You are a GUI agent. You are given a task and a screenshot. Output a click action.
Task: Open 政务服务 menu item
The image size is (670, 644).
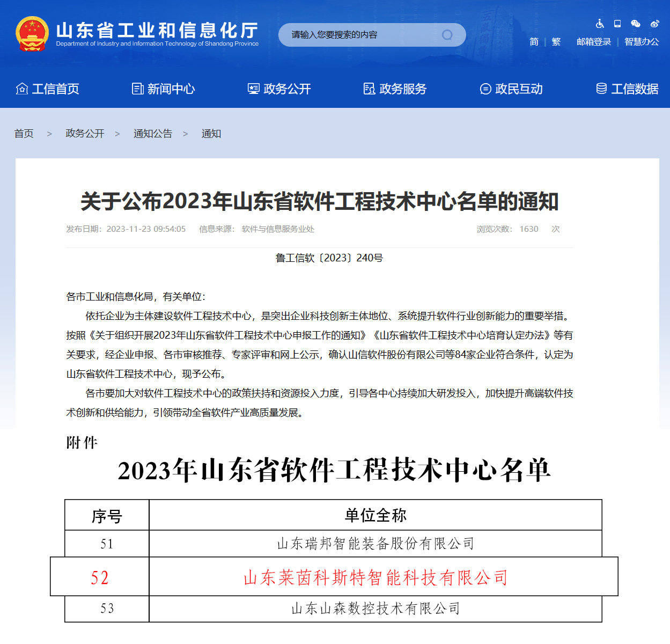395,89
